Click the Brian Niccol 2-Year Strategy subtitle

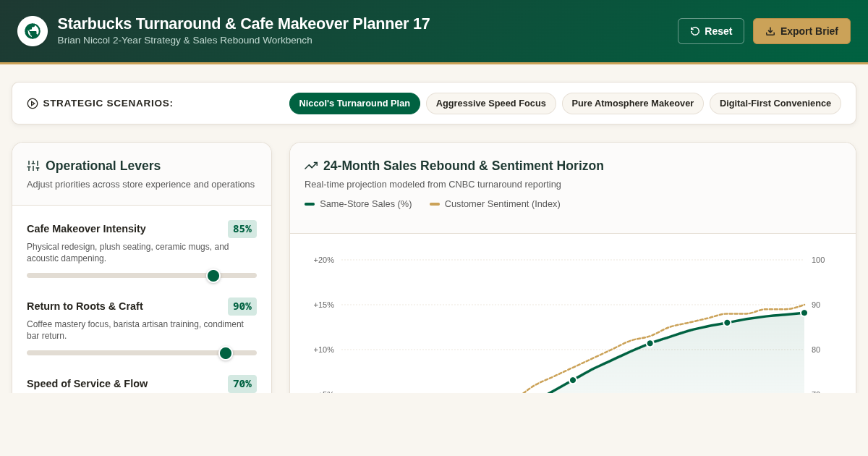pos(185,41)
